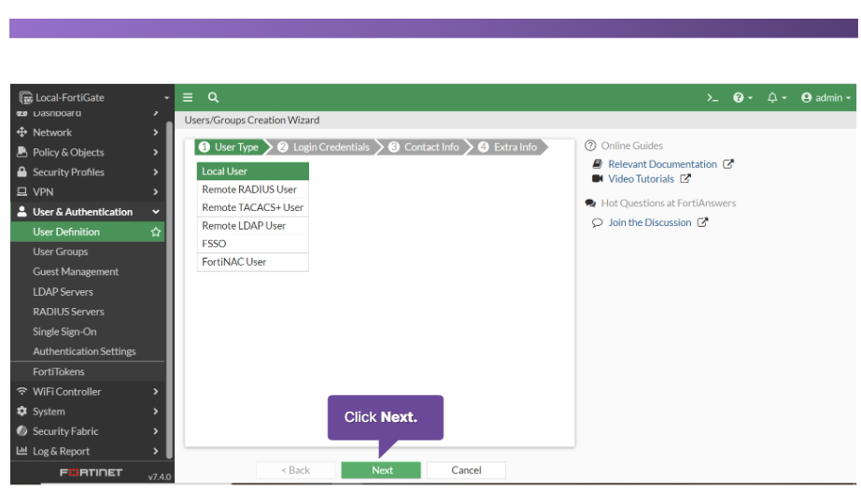Image resolution: width=861 pixels, height=504 pixels.
Task: Choose Remote TACACS+ User type
Action: point(252,207)
